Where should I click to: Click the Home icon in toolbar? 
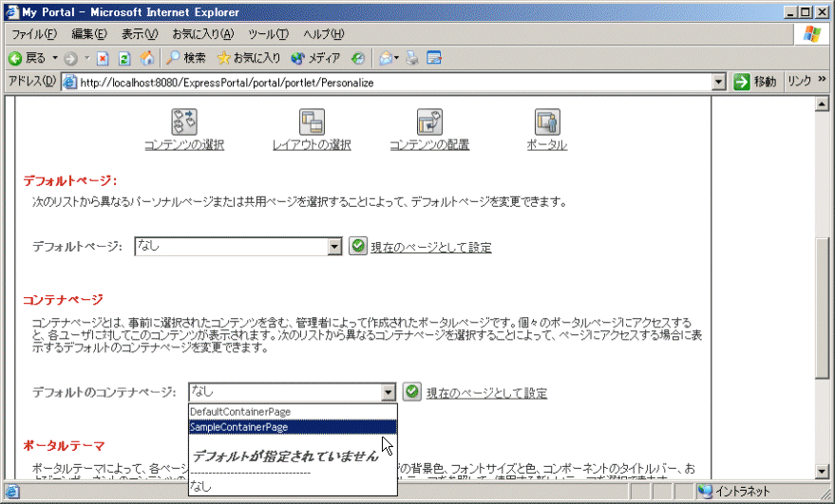click(147, 58)
